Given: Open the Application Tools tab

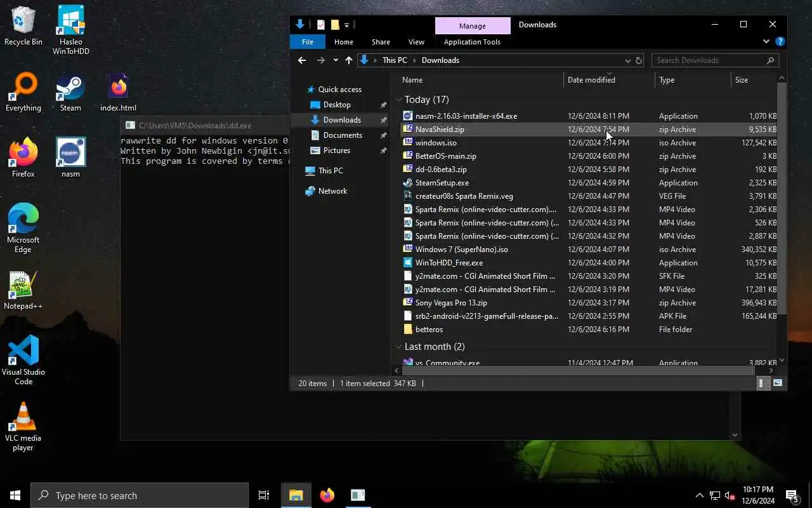Looking at the screenshot, I should (472, 42).
